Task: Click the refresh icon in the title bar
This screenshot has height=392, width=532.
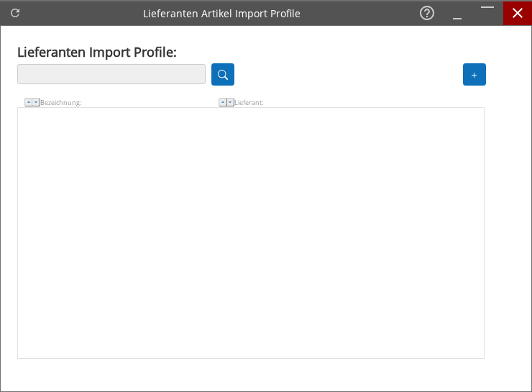Action: click(15, 13)
